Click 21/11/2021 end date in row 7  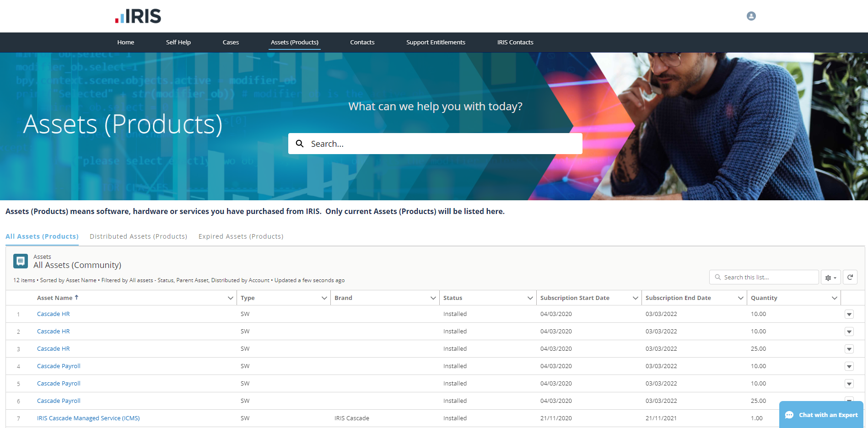tap(661, 418)
